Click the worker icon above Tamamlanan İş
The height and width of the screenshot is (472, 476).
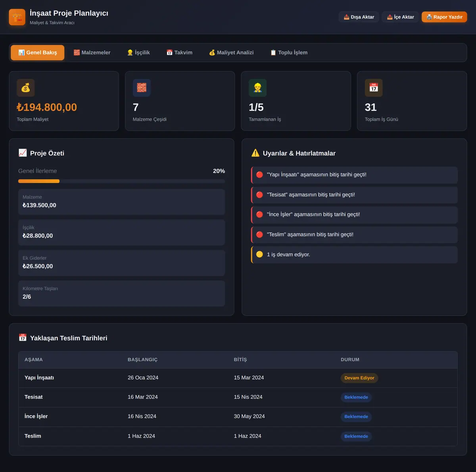(x=258, y=88)
